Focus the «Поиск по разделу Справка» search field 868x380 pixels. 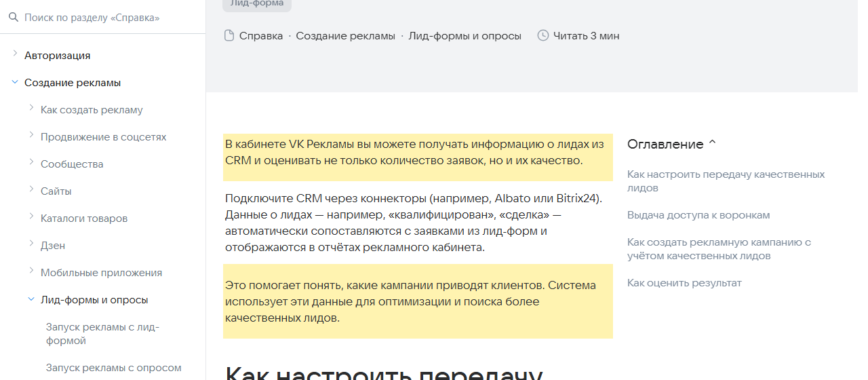click(103, 17)
